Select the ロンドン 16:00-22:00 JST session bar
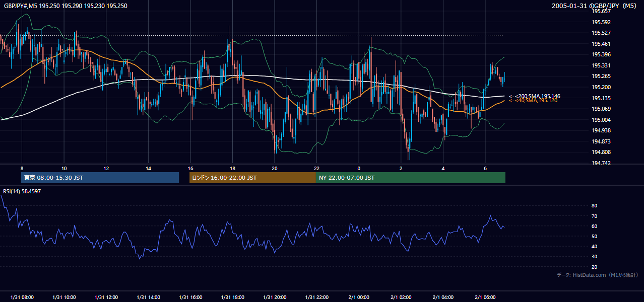This screenshot has height=302, width=644. pos(252,178)
